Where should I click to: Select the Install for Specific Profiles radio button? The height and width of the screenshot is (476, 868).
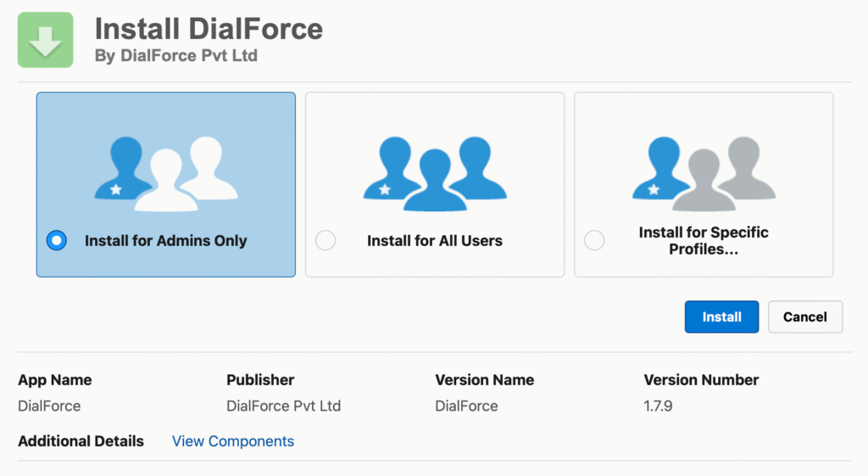(x=594, y=241)
